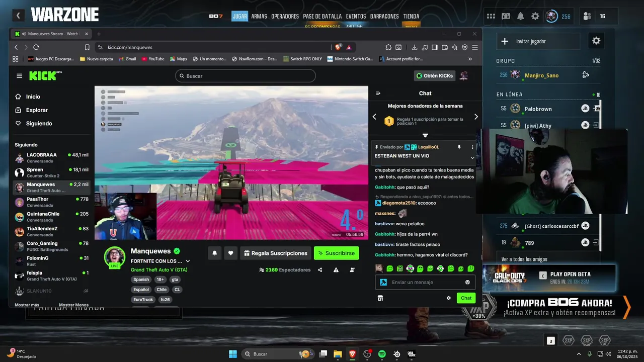Open social panel settings gear
Viewport: 644px width, 362px height.
(596, 41)
